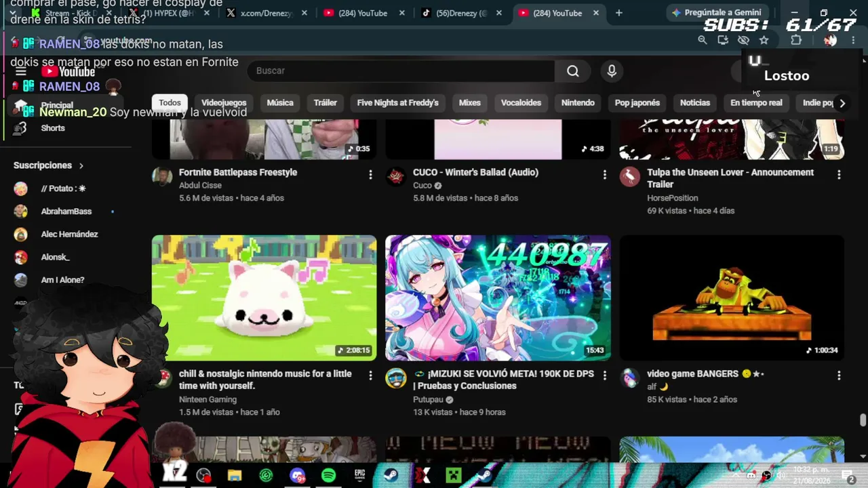Click the Pregúntale a Gemini button
Screen dimensions: 868x488
click(x=717, y=12)
